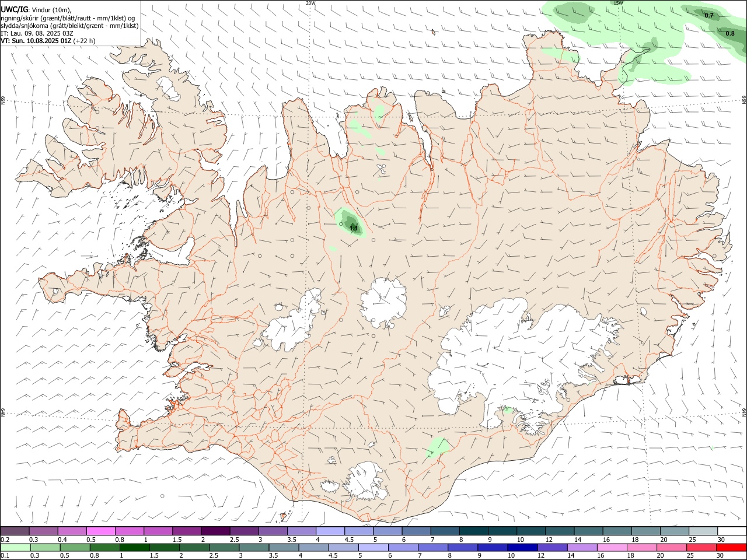Click the pale green 0.1 rain legend swatch

point(16,548)
